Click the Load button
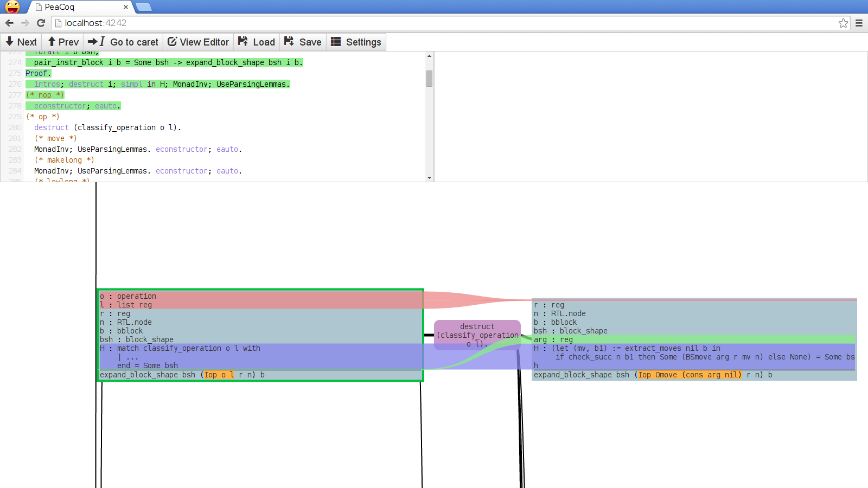The image size is (868, 488). point(257,42)
